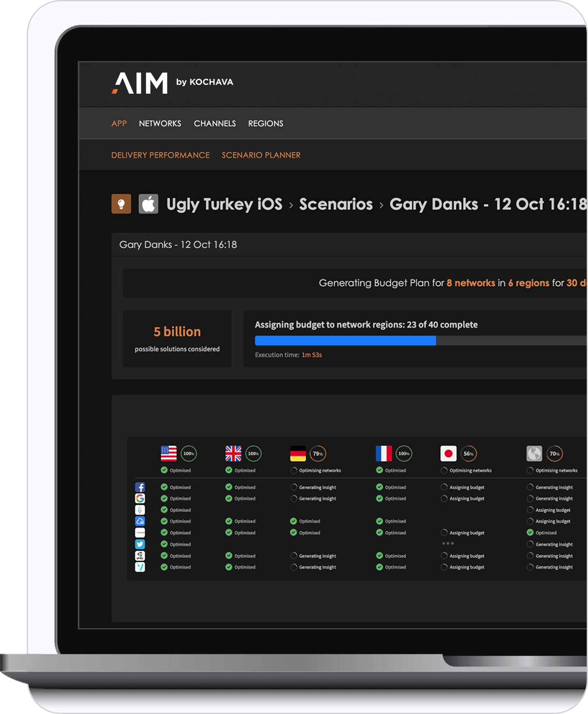Screen dimensions: 588x714
Task: Click the Unity network icon
Action: coord(140,555)
